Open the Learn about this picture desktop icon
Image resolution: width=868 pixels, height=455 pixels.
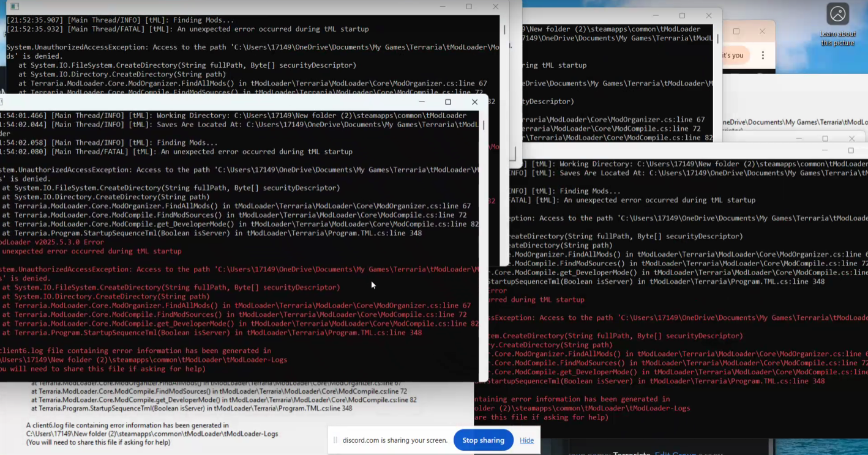837,24
